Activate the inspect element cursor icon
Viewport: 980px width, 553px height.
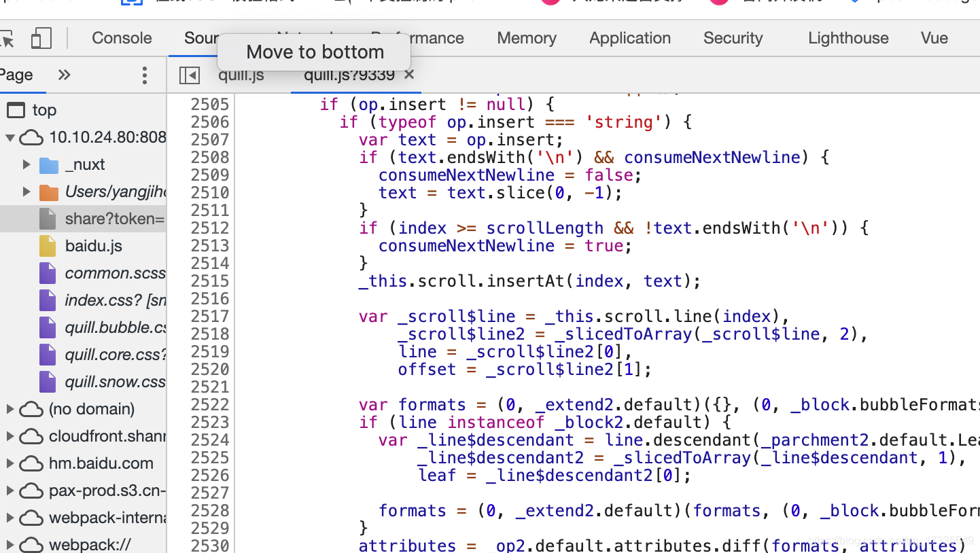click(7, 39)
